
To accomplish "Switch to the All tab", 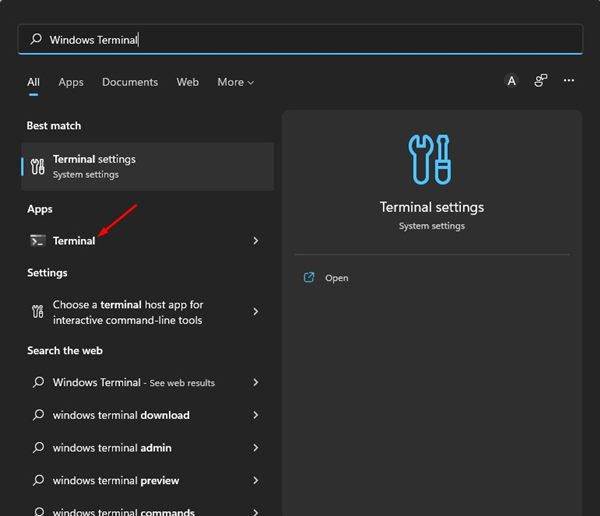I will [33, 82].
